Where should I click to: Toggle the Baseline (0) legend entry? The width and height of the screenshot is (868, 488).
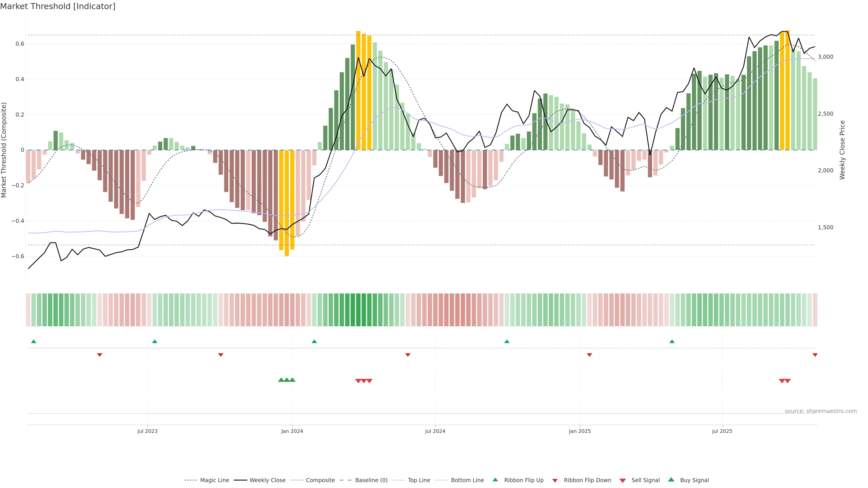pyautogui.click(x=371, y=480)
